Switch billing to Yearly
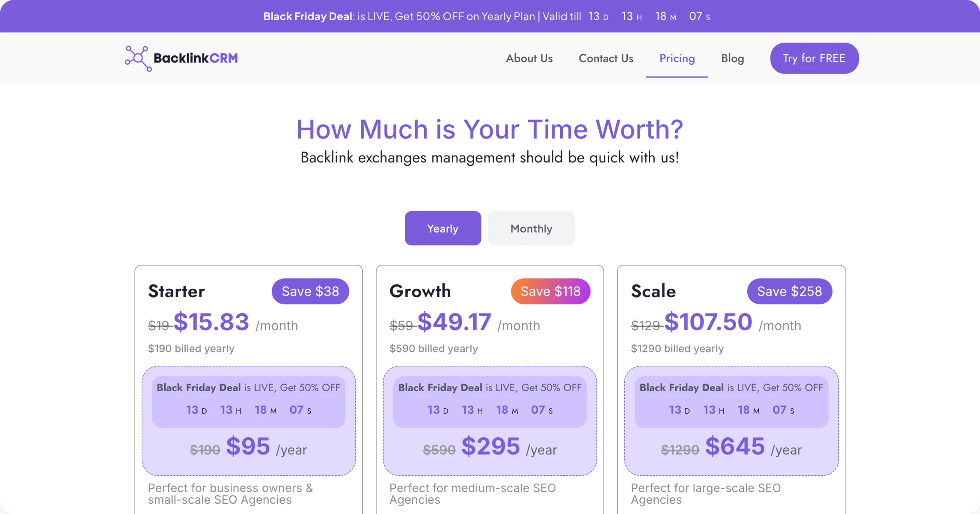980x514 pixels. [442, 228]
